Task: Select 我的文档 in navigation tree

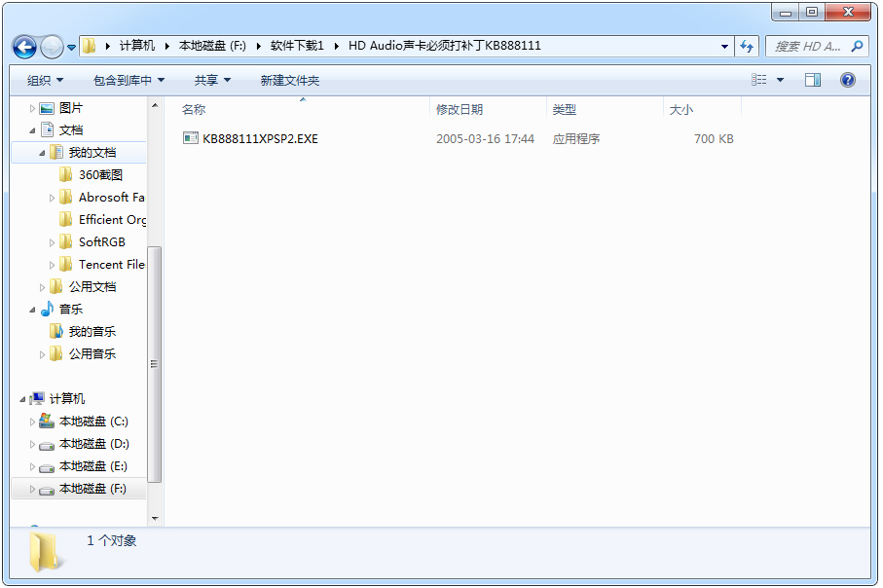Action: point(92,152)
